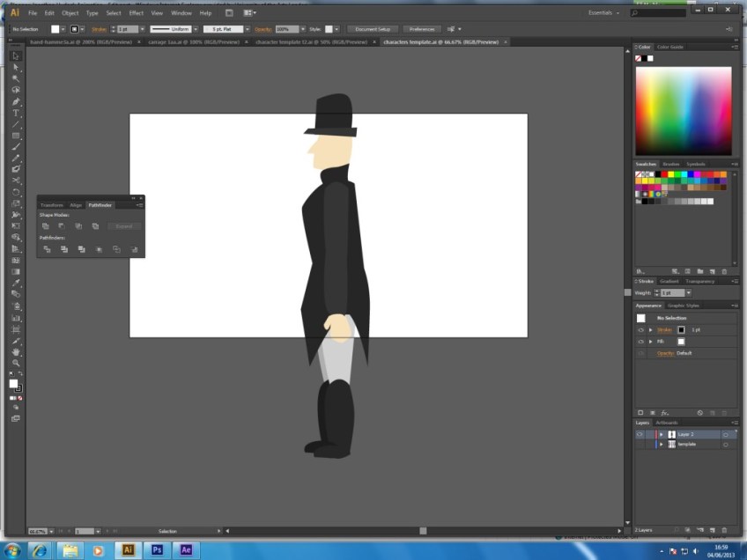This screenshot has width=747, height=560.
Task: Switch to the Brushes panel tab
Action: (x=670, y=164)
